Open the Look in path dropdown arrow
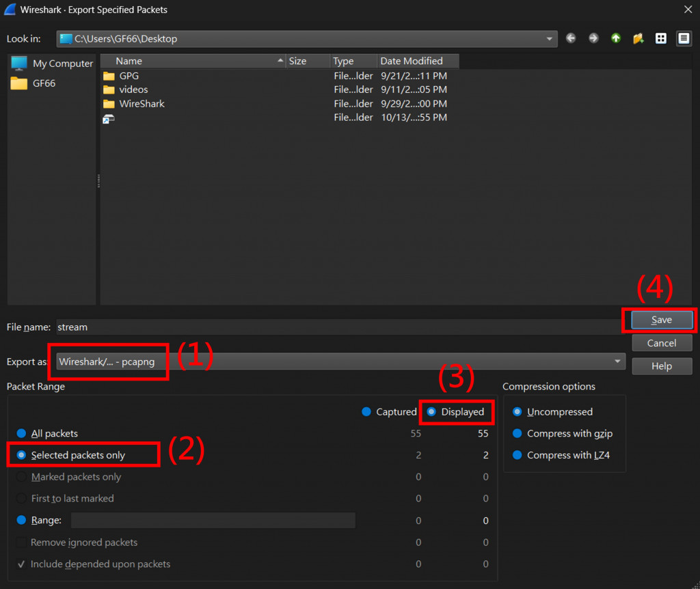 (549, 39)
